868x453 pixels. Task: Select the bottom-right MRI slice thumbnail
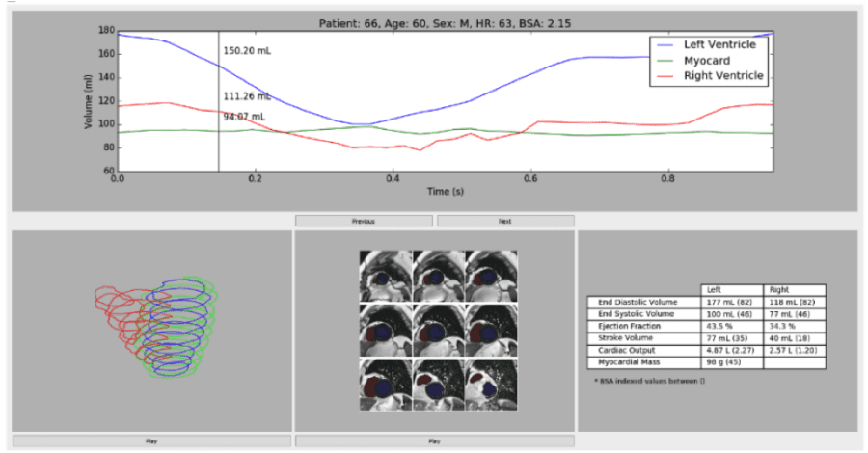tap(492, 384)
